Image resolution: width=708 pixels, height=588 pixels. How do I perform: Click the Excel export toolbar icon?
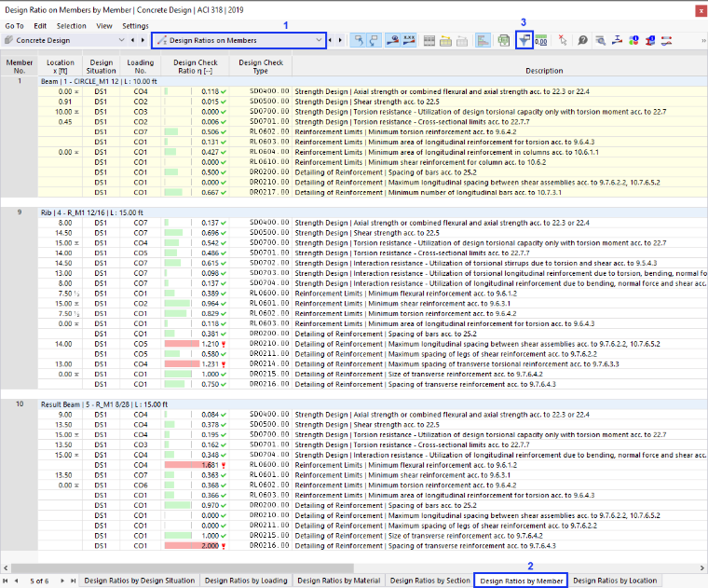click(x=503, y=41)
